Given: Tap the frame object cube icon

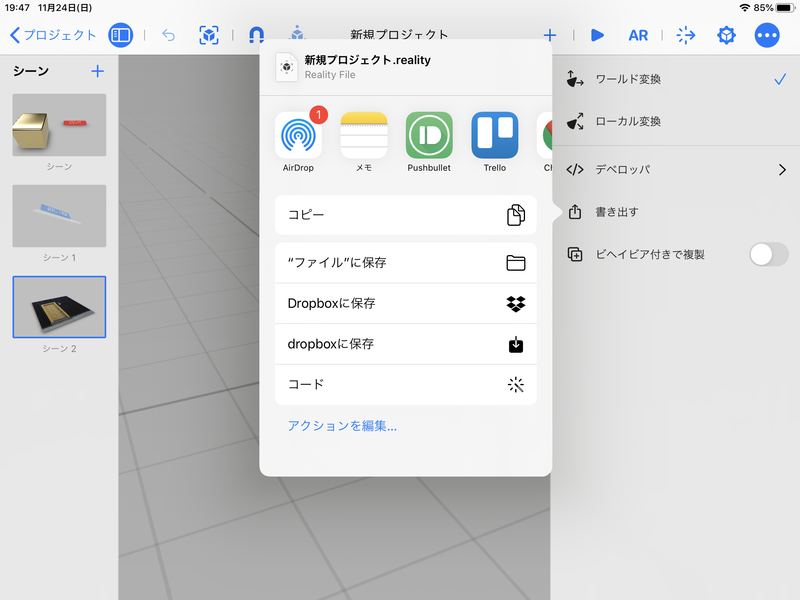Looking at the screenshot, I should click(209, 35).
